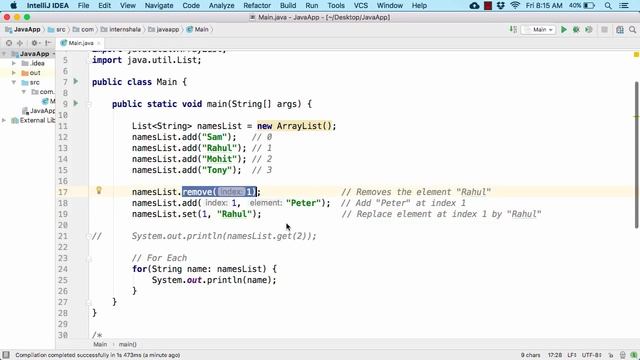
Task: Start debugging Main
Action: pos(576,29)
